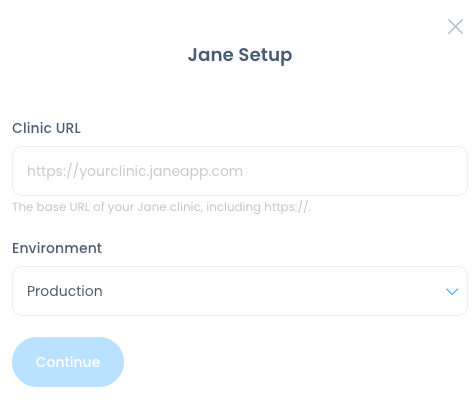Focus the Clinic URL input field

pyautogui.click(x=240, y=171)
